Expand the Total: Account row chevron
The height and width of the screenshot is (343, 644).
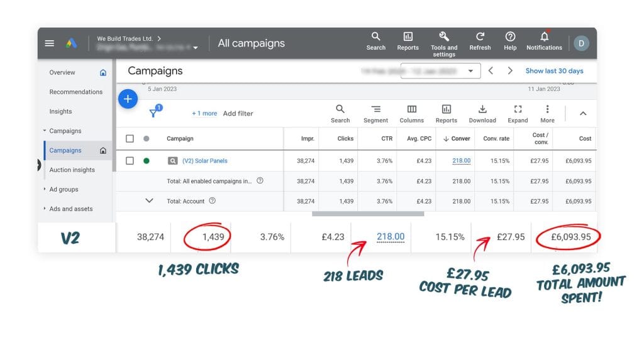(149, 201)
